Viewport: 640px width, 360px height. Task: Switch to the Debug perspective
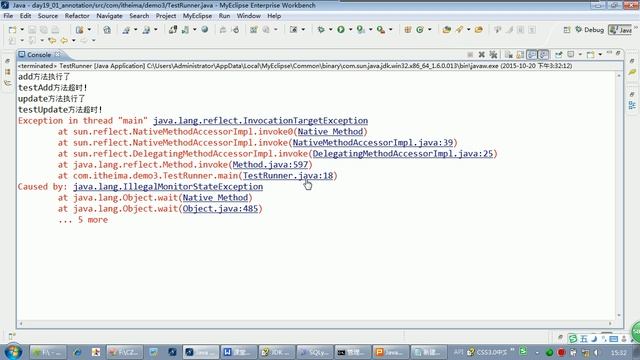pos(589,30)
